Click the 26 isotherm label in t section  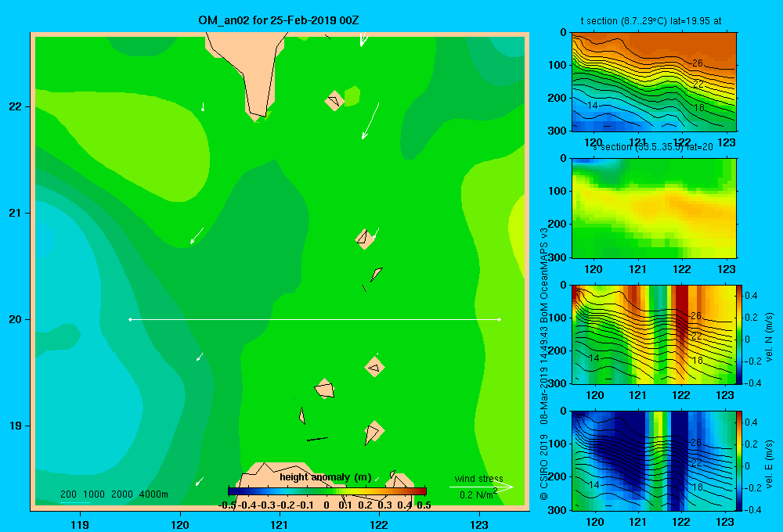[697, 63]
